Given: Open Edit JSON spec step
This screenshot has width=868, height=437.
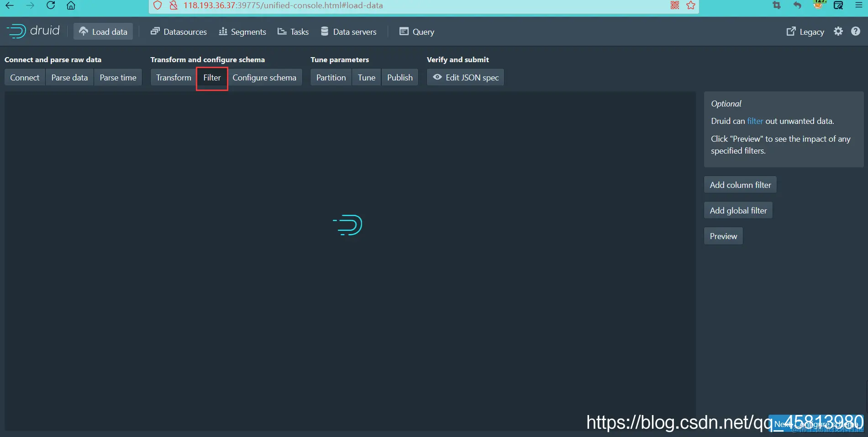Looking at the screenshot, I should click(x=465, y=77).
